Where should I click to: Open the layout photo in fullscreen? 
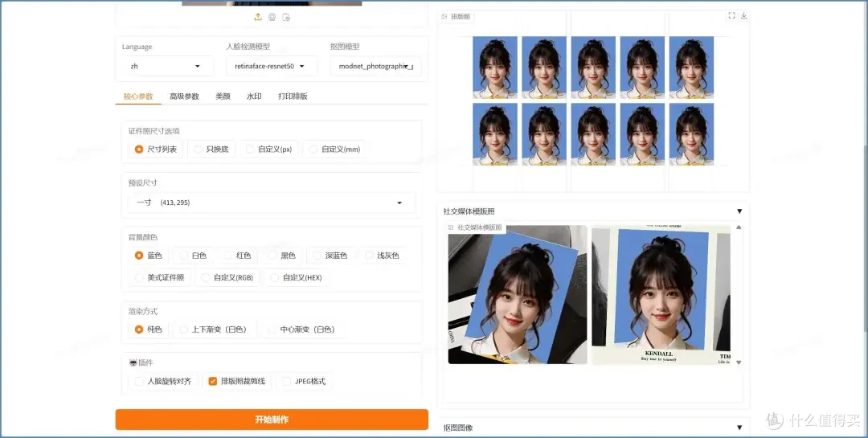pos(731,15)
